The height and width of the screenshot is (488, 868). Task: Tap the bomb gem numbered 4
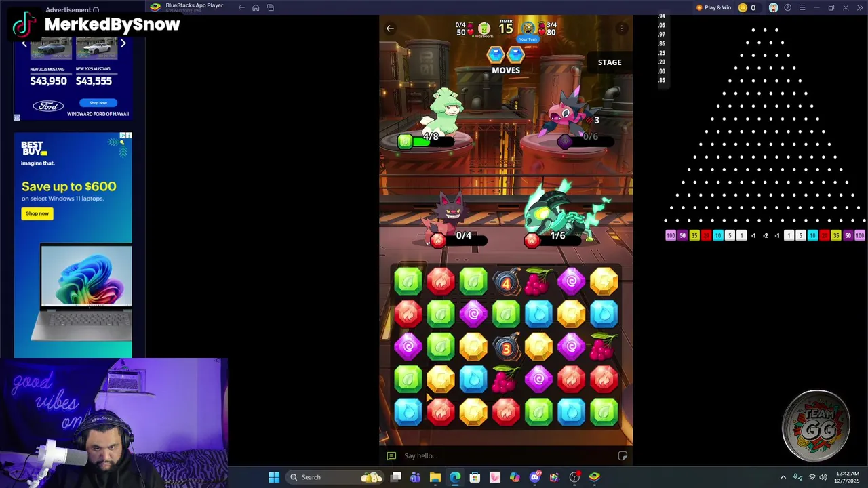tap(506, 281)
